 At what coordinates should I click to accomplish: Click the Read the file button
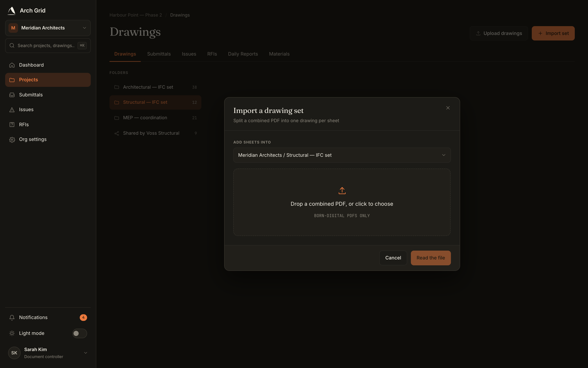431,258
